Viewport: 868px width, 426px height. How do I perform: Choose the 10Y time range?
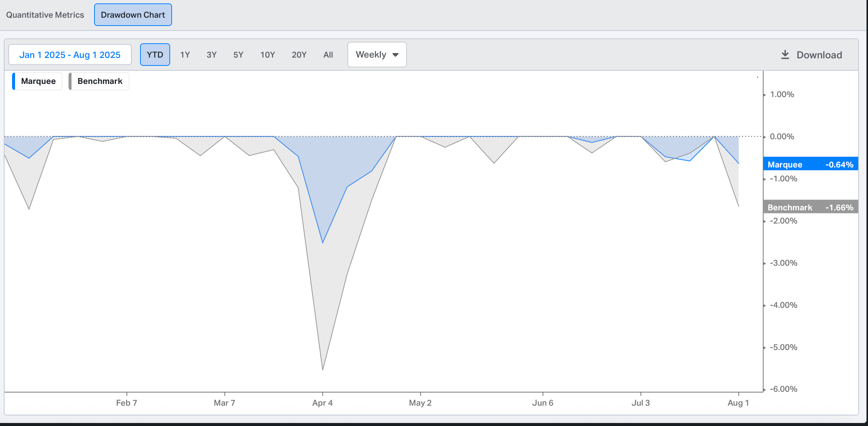[268, 55]
